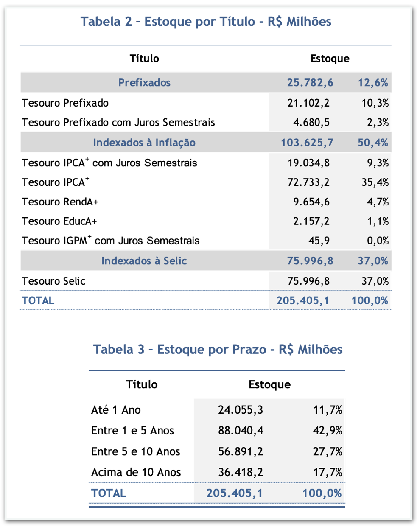The height and width of the screenshot is (527, 420).
Task: Select the Tesouro RendA+ row label
Action: coord(60,202)
